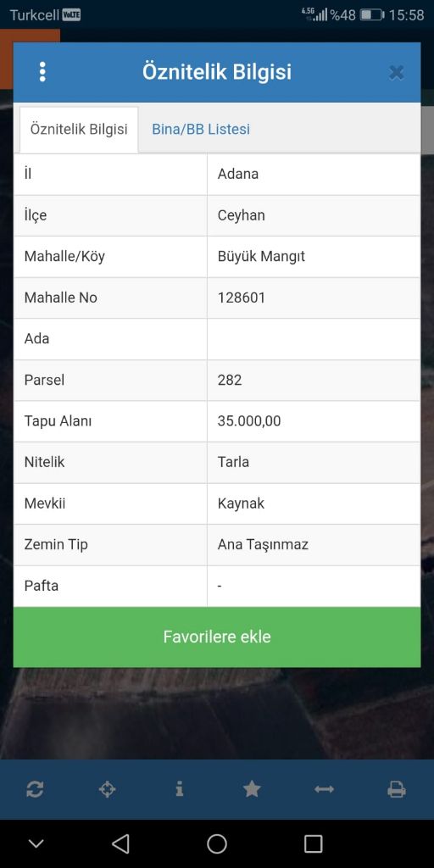Tap the Tapu Alanı value 35.000,00
Viewport: 434px width, 868px height.
249,420
